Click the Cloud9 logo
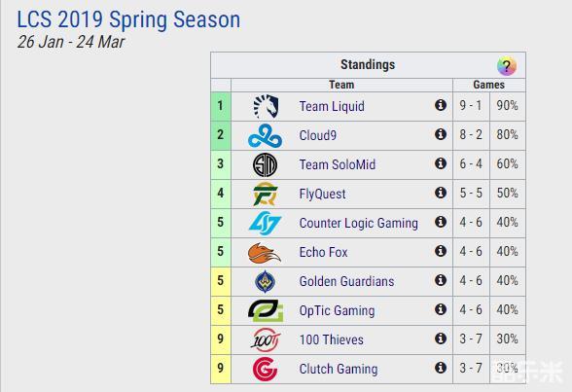572x392 pixels. 266,135
